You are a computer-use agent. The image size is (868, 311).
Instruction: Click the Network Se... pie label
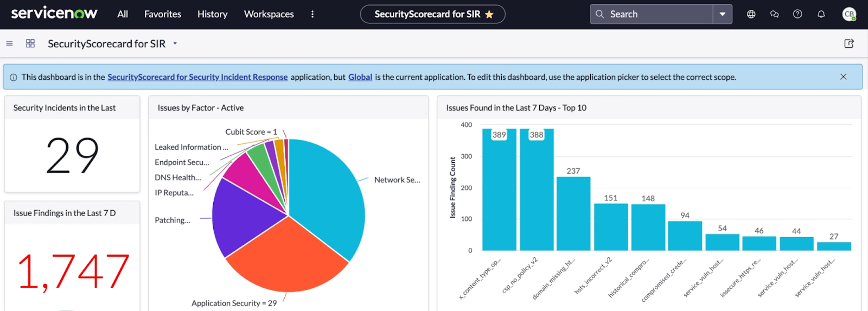(397, 180)
